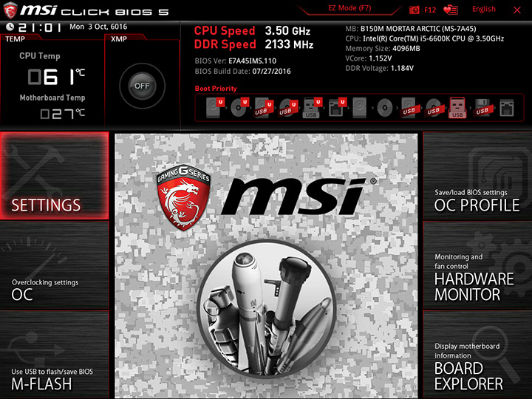Click the CPU Temp 061°C reading

coord(56,77)
